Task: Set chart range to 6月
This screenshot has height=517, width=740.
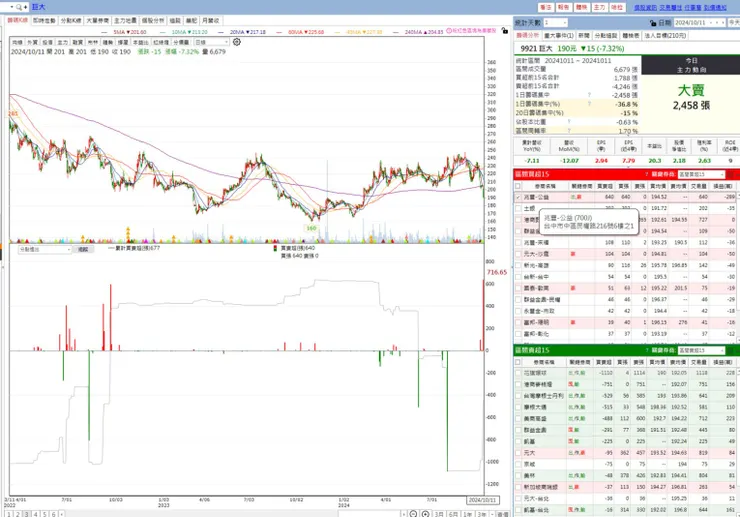Action: pos(453,514)
